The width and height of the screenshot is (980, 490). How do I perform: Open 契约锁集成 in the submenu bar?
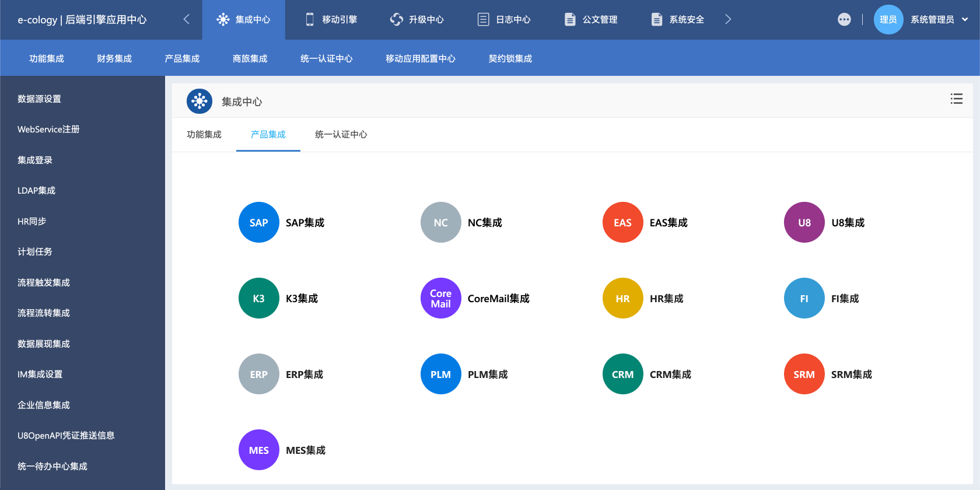[510, 58]
